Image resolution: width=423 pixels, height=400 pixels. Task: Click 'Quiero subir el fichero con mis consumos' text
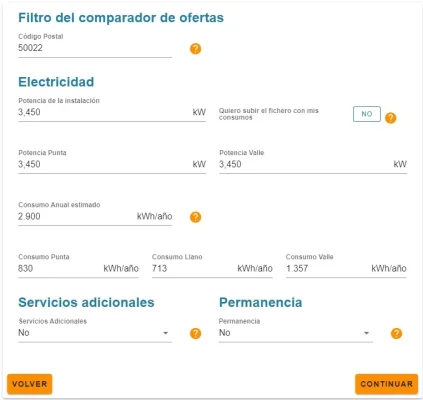click(269, 114)
